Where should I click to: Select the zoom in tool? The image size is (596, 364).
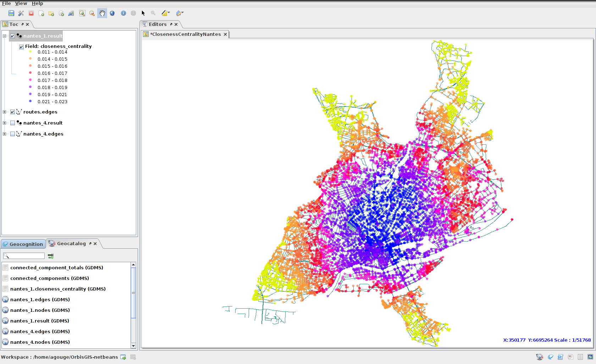pos(82,13)
